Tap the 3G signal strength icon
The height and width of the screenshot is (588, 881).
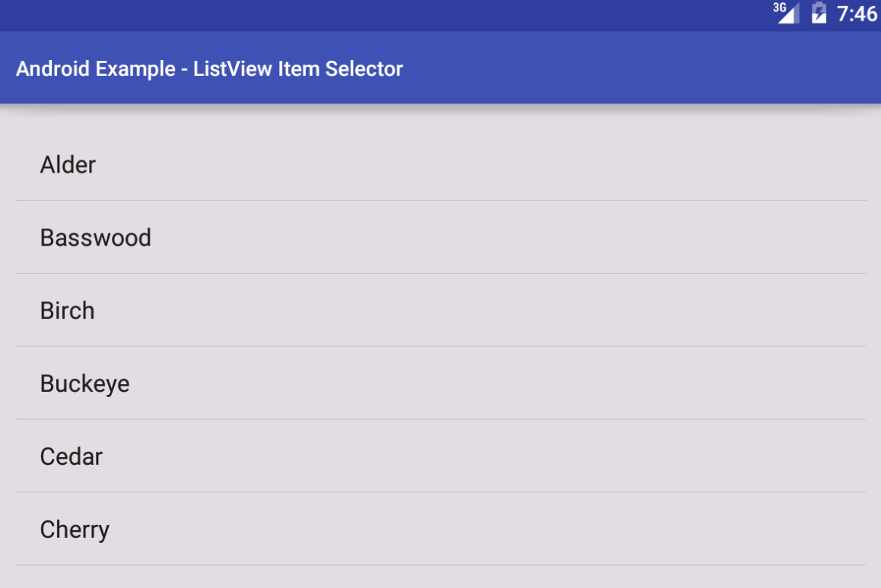[786, 13]
